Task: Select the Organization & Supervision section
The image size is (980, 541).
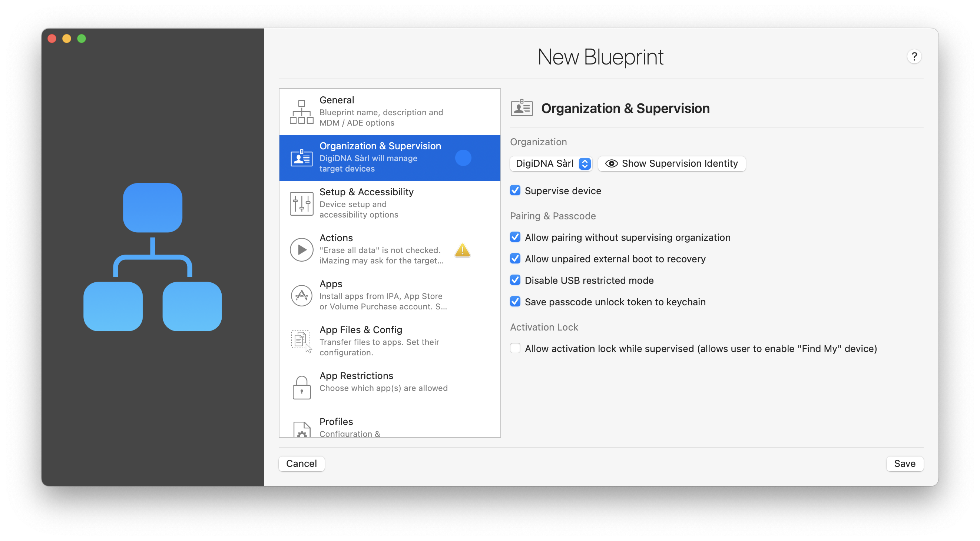Action: pyautogui.click(x=390, y=157)
